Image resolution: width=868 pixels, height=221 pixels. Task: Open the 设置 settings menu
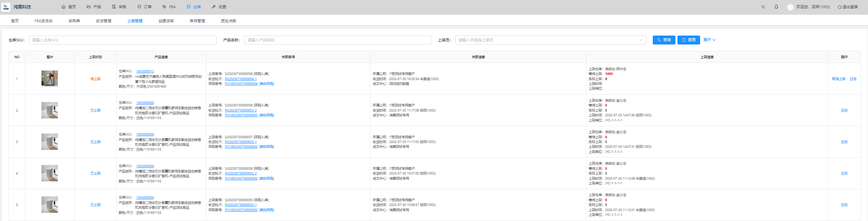tap(219, 7)
